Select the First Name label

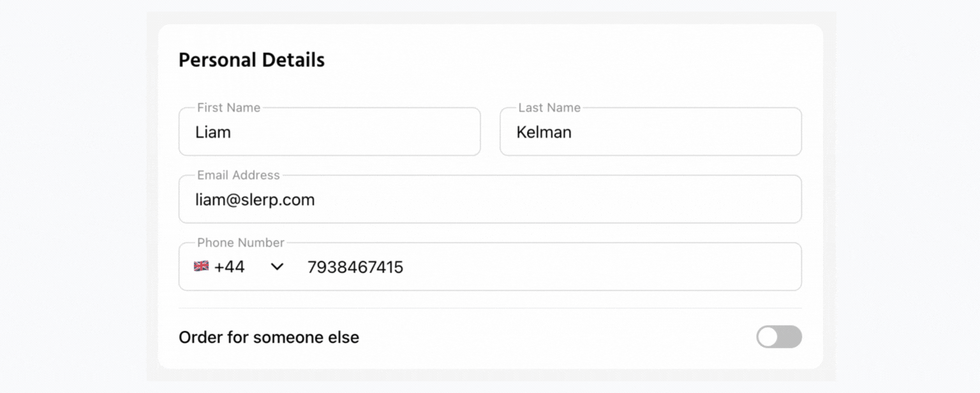228,107
